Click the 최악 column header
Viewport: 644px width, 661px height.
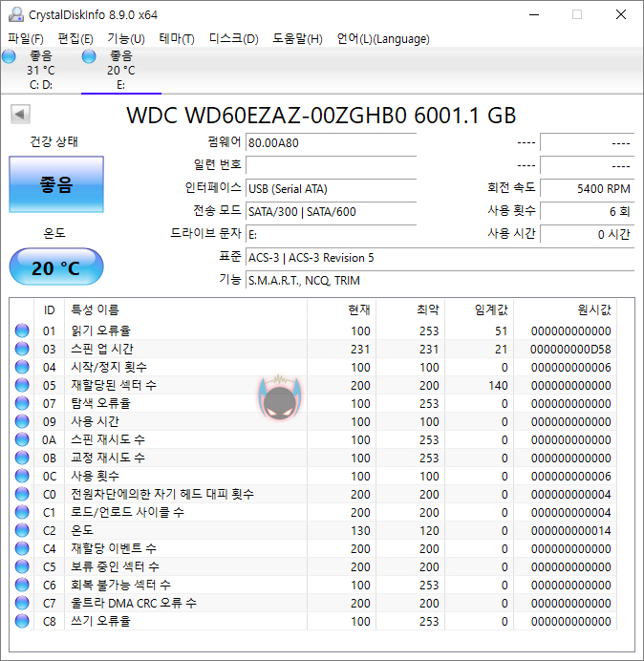pyautogui.click(x=410, y=309)
